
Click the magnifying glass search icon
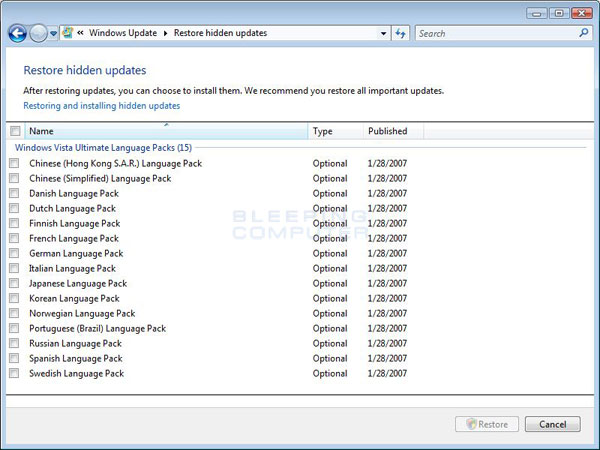tap(584, 33)
